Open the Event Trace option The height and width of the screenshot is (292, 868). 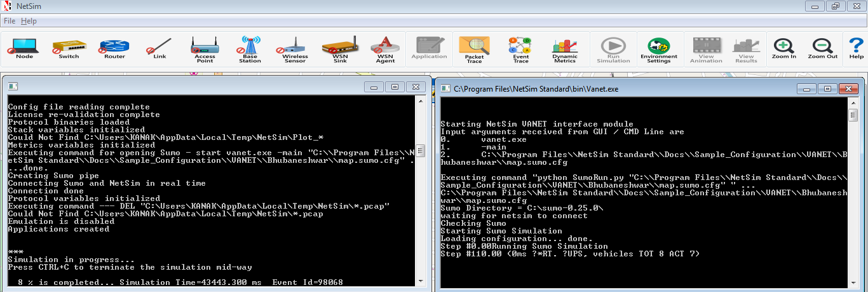(520, 50)
